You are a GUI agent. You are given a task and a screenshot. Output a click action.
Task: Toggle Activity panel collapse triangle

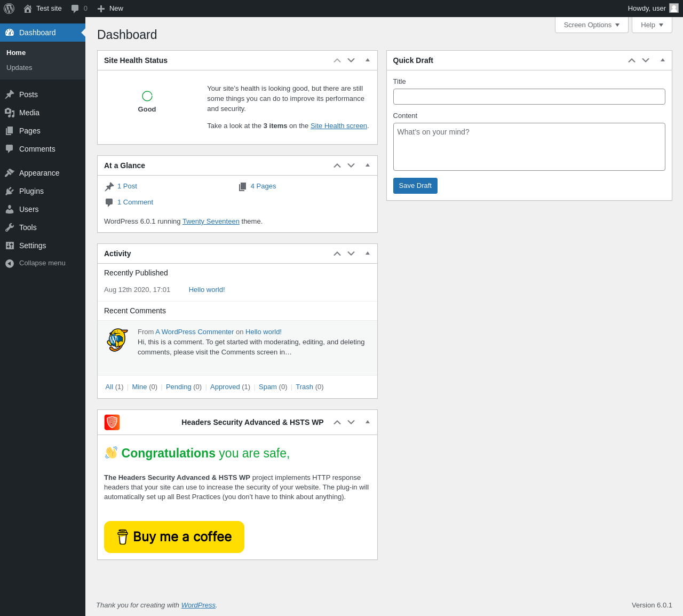(368, 254)
